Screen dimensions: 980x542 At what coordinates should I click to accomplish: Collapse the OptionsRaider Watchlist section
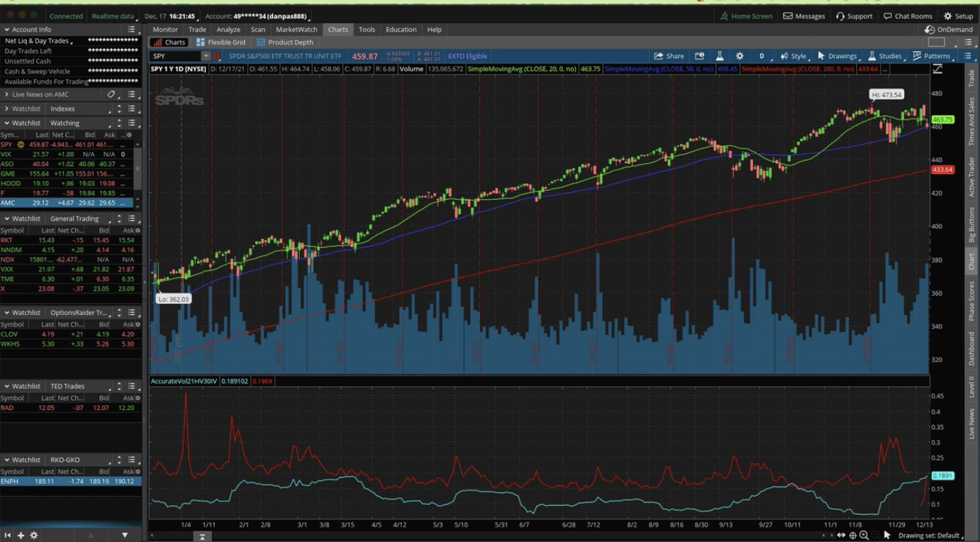[6, 312]
